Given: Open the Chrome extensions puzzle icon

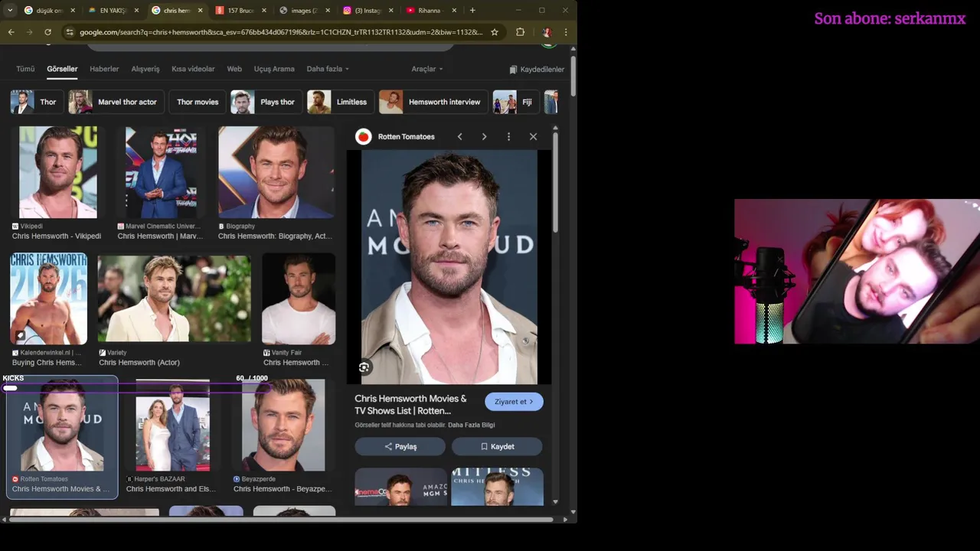Looking at the screenshot, I should pyautogui.click(x=521, y=32).
